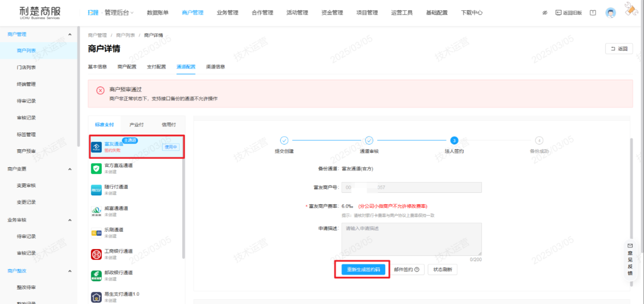Viewport: 644px width, 304px height.
Task: Click 商户列表 breadcrumb link
Action: [125, 35]
